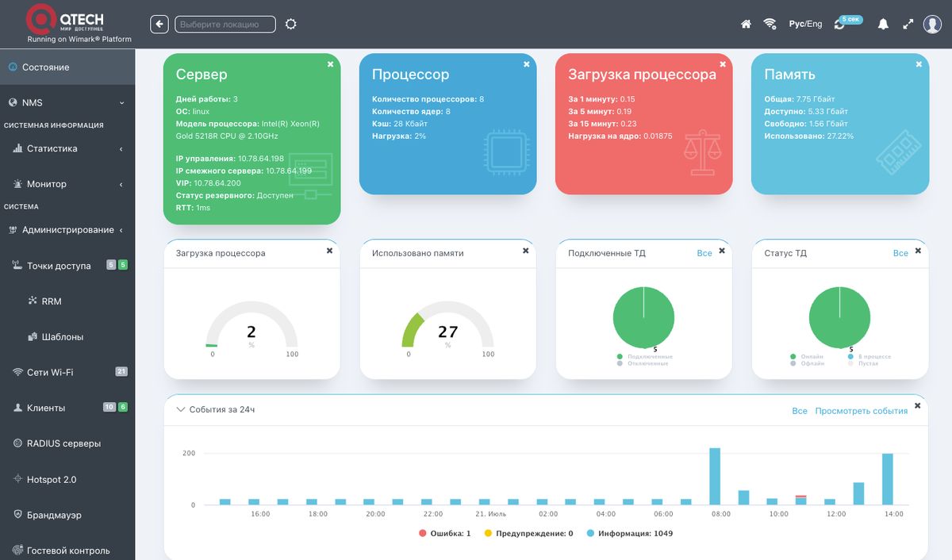Expand the Статистика menu
The width and height of the screenshot is (952, 560).
click(x=67, y=148)
